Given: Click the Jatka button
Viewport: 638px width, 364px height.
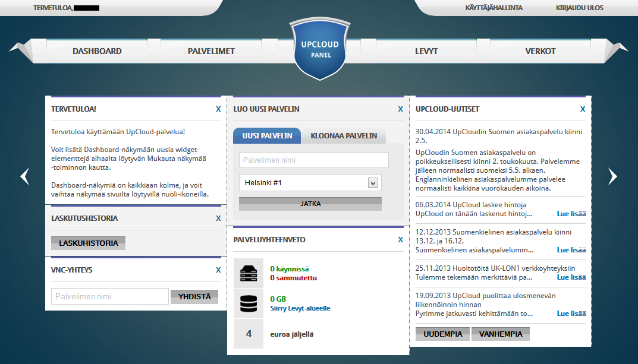Looking at the screenshot, I should (x=310, y=204).
